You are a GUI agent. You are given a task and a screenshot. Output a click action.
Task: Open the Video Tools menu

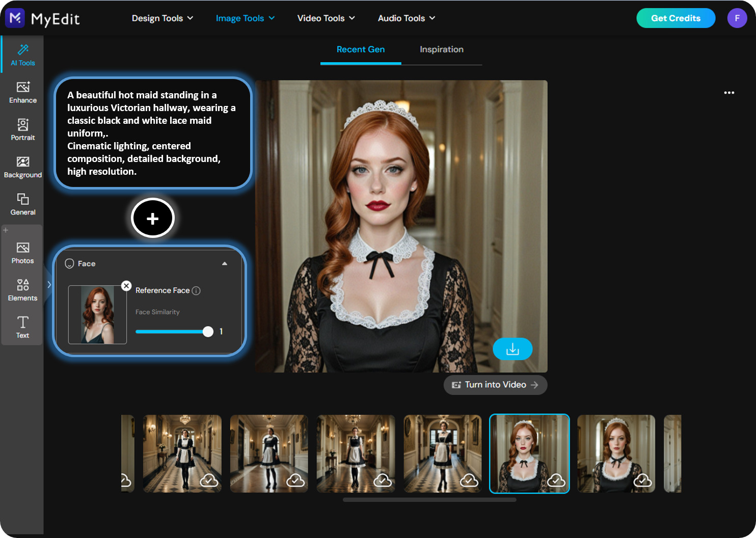[326, 18]
